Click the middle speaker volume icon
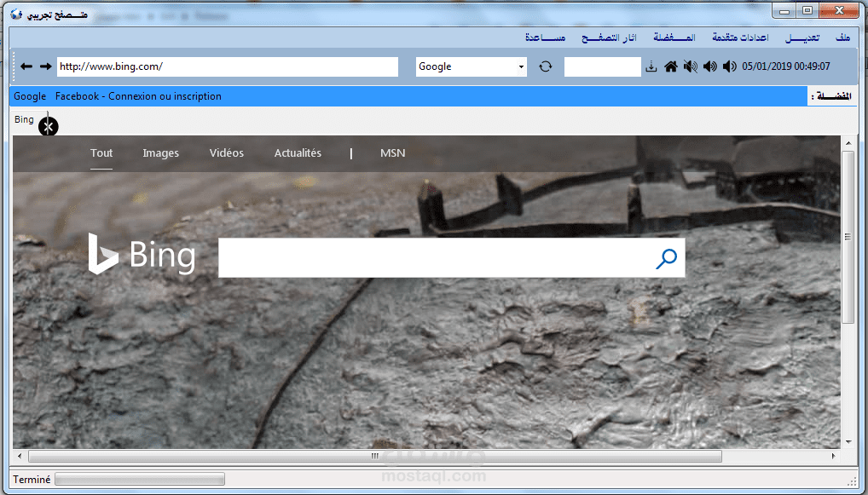The height and width of the screenshot is (495, 868). [x=710, y=66]
